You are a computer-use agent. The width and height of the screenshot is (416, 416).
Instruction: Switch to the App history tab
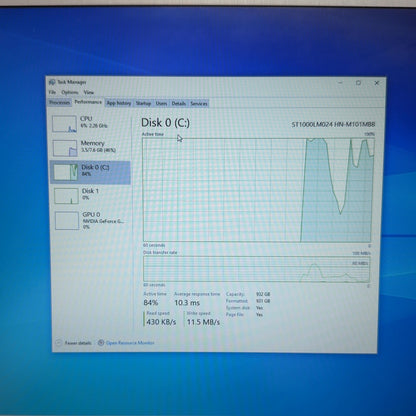[119, 103]
